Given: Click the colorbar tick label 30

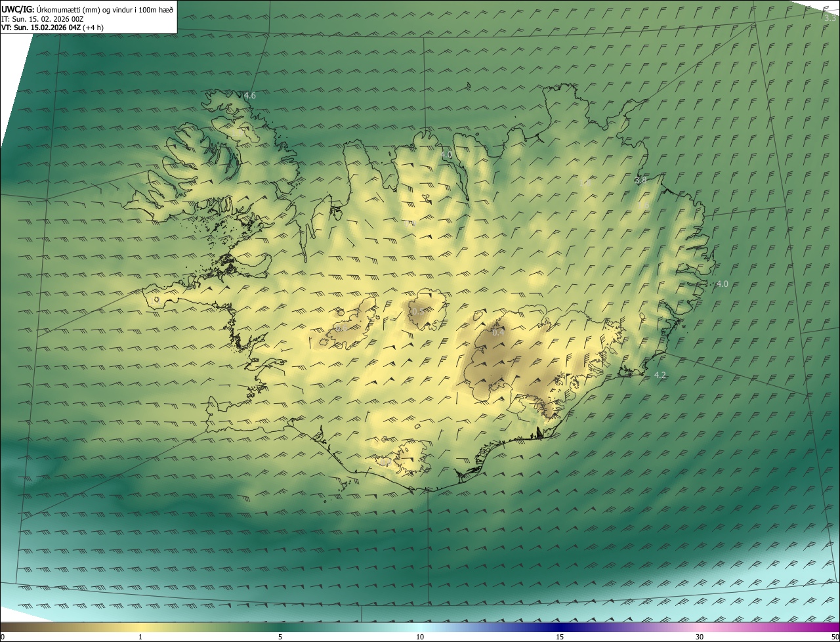Looking at the screenshot, I should (x=700, y=637).
